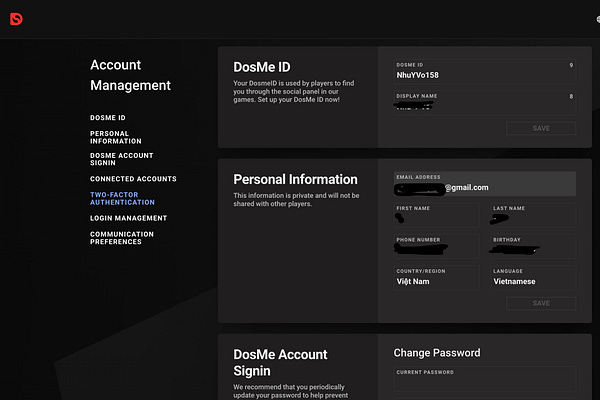Viewport: 600px width, 400px height.
Task: Click the Personal Information card heading
Action: tap(295, 179)
